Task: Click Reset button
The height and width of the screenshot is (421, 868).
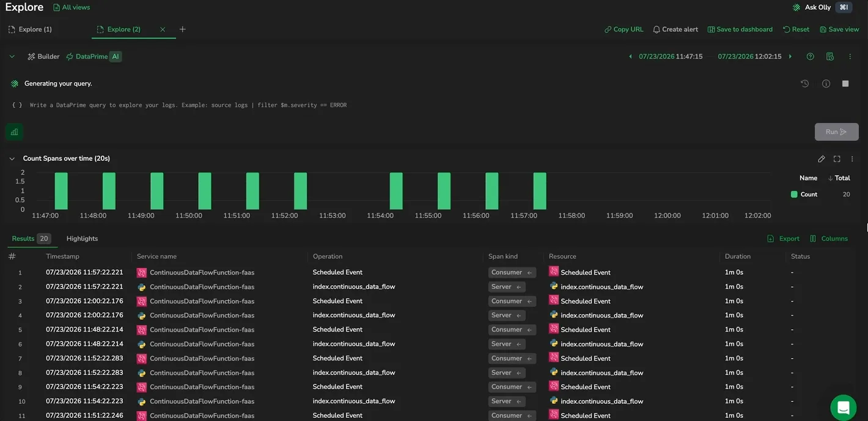Action: [x=796, y=29]
